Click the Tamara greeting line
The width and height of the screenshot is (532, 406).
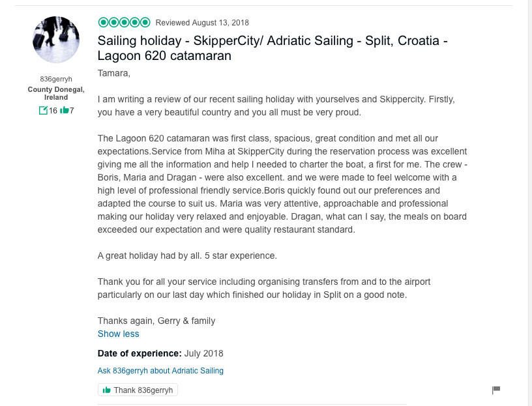pyautogui.click(x=114, y=73)
